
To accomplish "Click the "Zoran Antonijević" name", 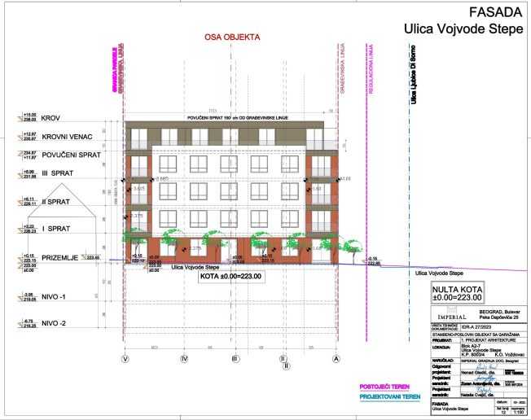I will tap(481, 384).
